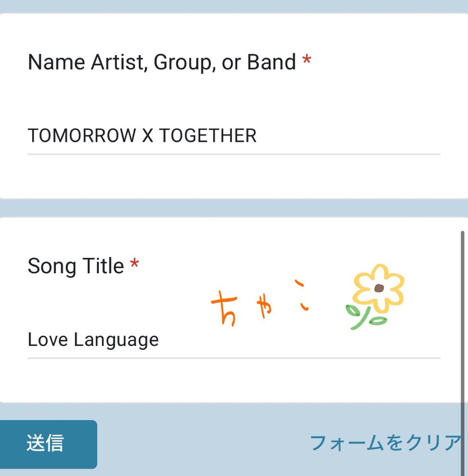Click the vertical scrollbar on the right edge
The height and width of the screenshot is (476, 468).
[462, 353]
